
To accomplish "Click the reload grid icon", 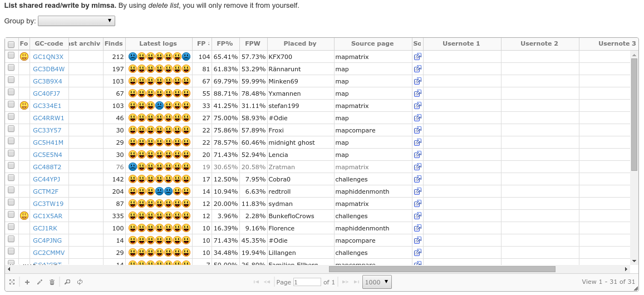I will 80,282.
